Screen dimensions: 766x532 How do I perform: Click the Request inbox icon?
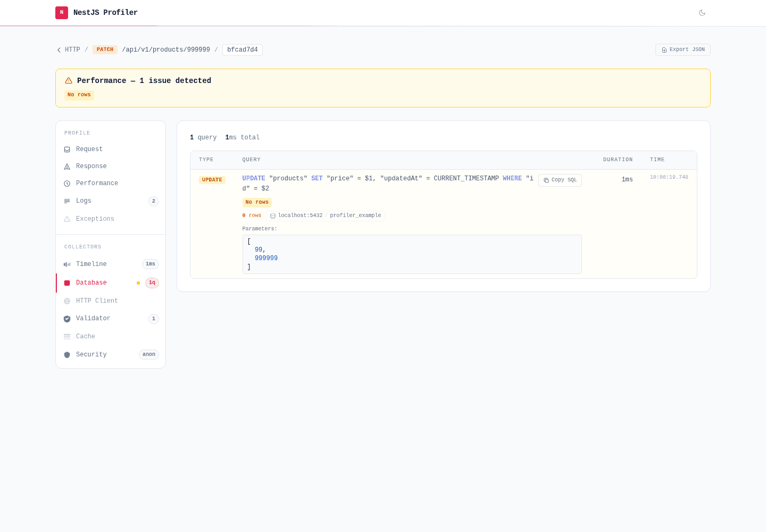point(67,149)
